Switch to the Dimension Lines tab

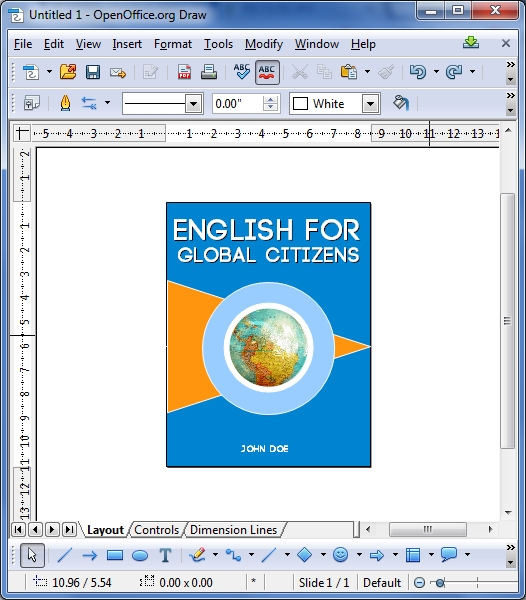[x=233, y=530]
